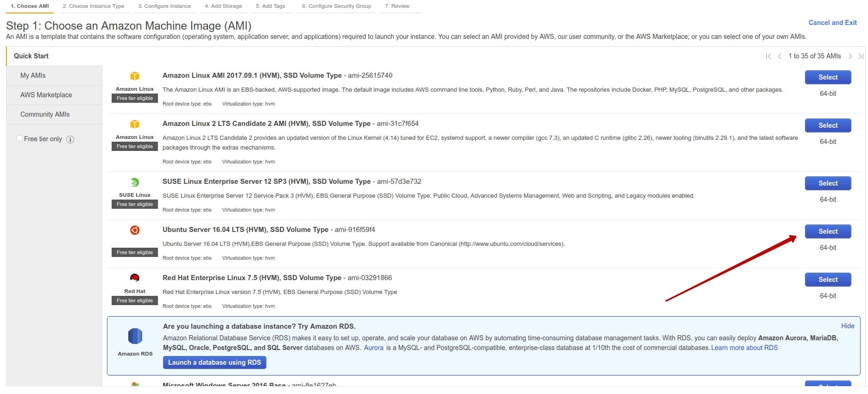Jump to the last page of AMIs
868x394 pixels.
point(861,56)
